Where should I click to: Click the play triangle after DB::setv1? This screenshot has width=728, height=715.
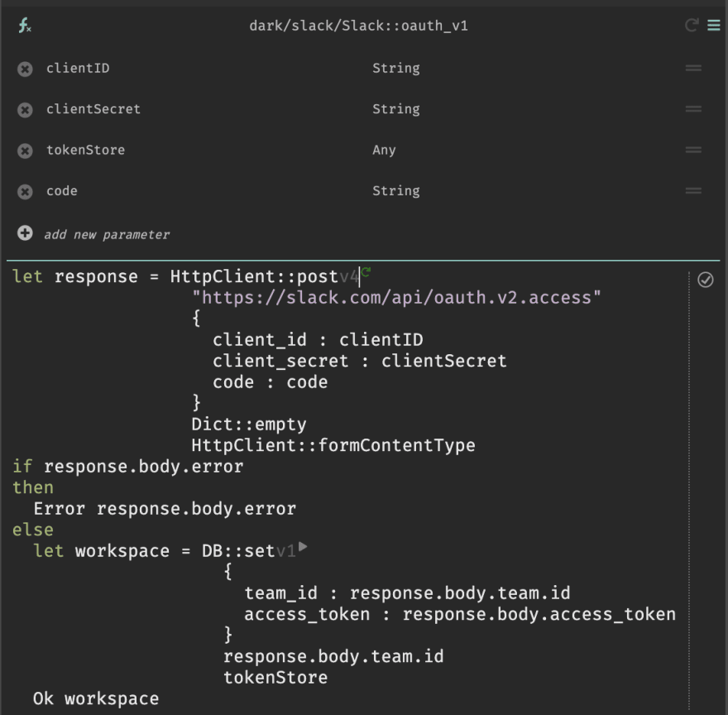point(303,546)
